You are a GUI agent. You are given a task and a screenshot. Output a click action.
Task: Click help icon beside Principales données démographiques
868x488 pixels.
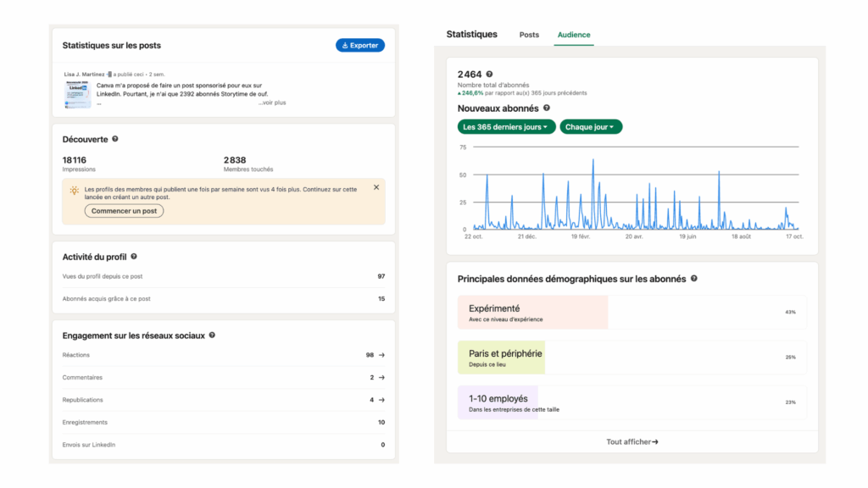pos(694,279)
